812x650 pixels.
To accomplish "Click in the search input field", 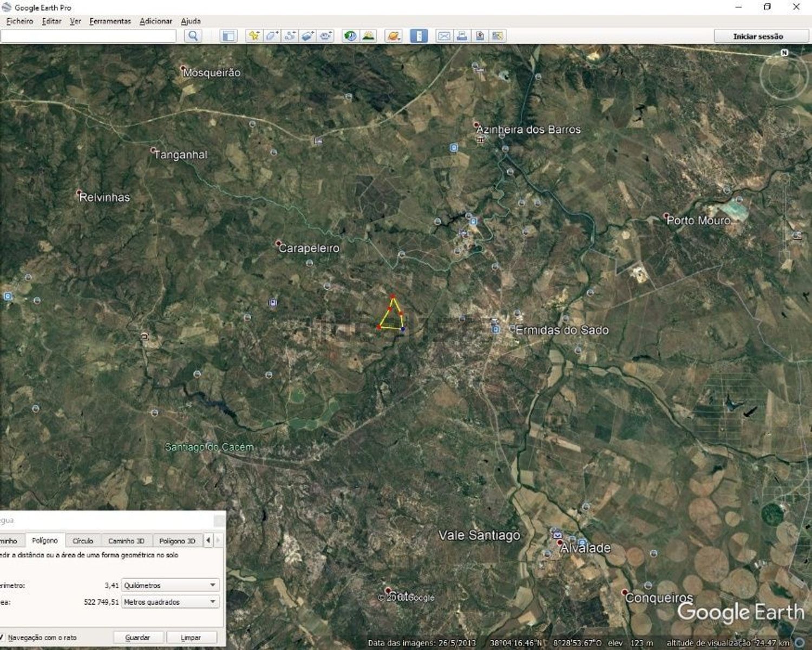I will click(x=89, y=36).
